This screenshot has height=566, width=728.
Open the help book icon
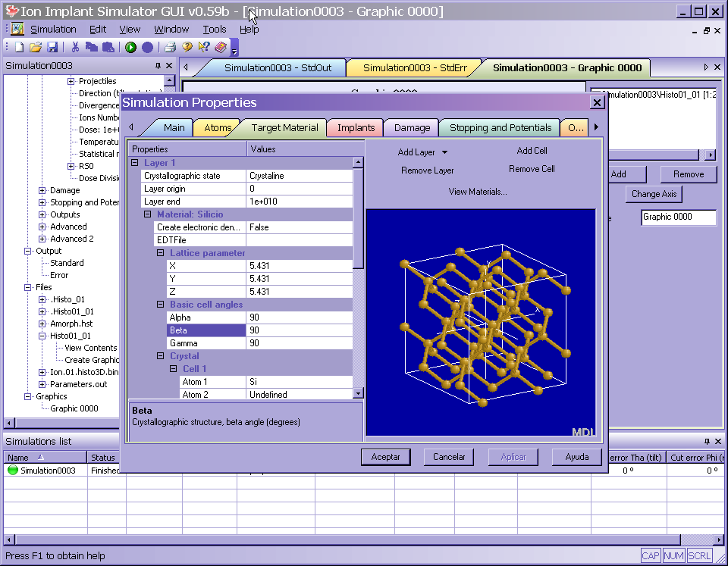[x=220, y=47]
